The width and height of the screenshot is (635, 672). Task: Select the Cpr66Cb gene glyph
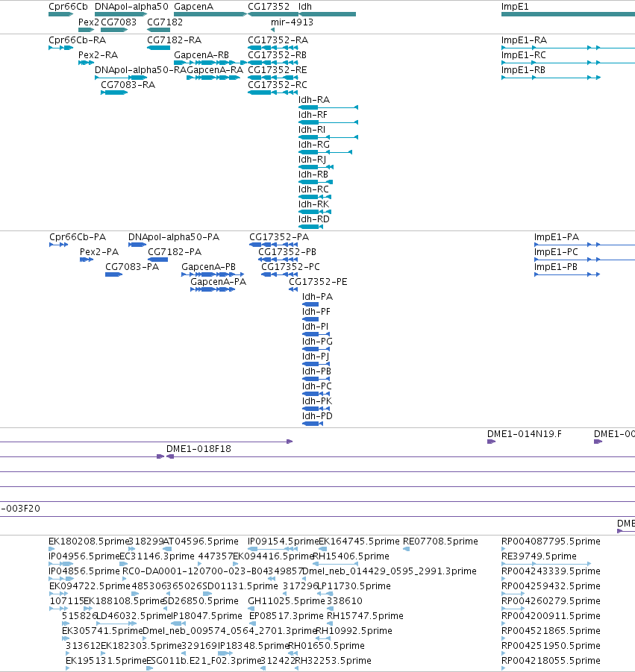tap(61, 14)
